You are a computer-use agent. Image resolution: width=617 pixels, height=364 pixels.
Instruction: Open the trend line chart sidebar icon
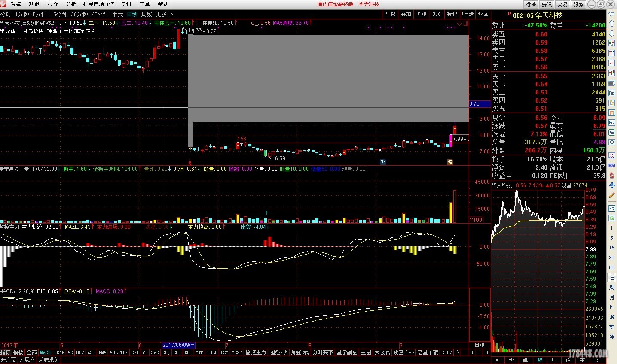(611, 63)
